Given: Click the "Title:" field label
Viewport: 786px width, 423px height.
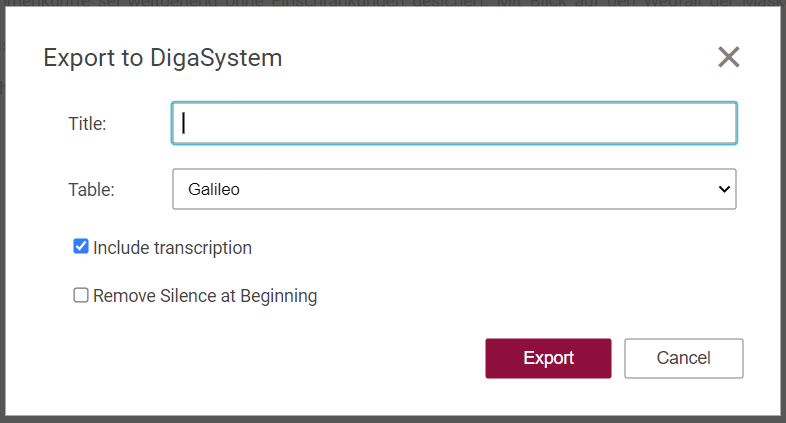Looking at the screenshot, I should point(87,124).
